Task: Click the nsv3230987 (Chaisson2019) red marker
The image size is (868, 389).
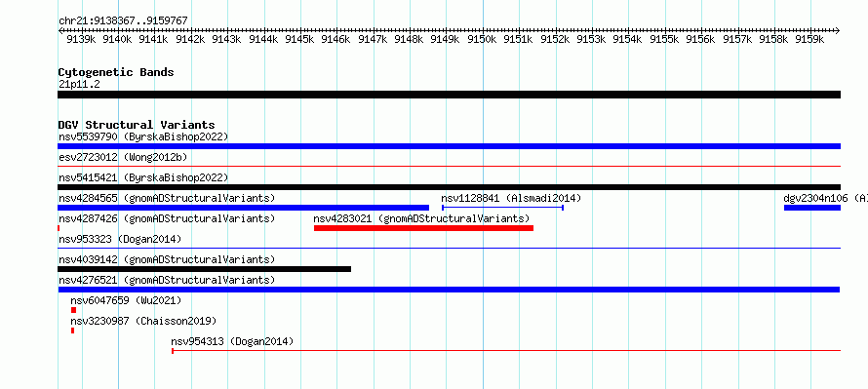Action: (72, 331)
